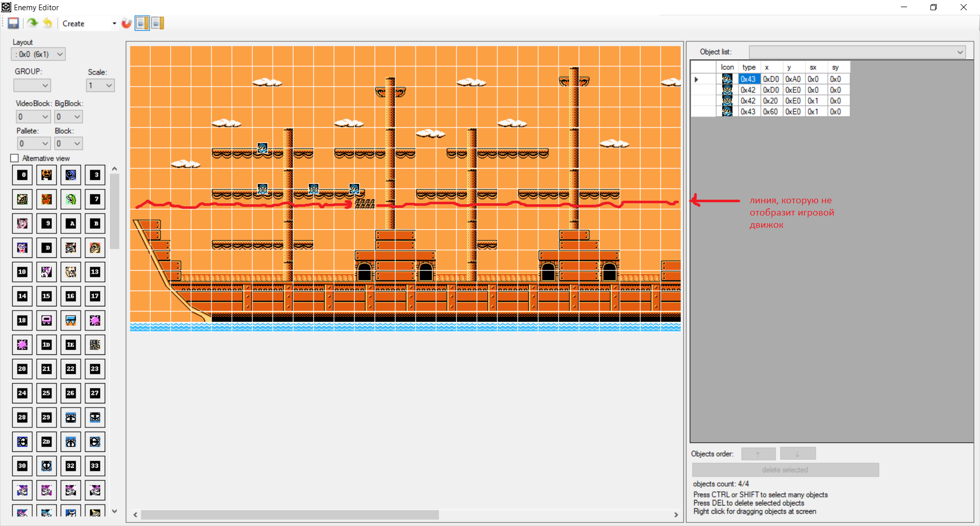Image resolution: width=980 pixels, height=526 pixels.
Task: Enable the Alternative view checkbox
Action: point(15,158)
